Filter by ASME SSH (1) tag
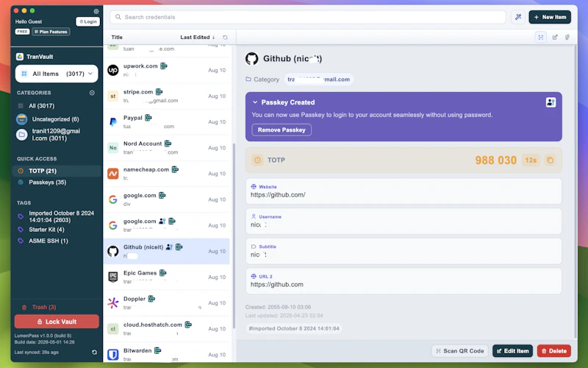Viewport: 588px width, 368px height. tap(48, 241)
